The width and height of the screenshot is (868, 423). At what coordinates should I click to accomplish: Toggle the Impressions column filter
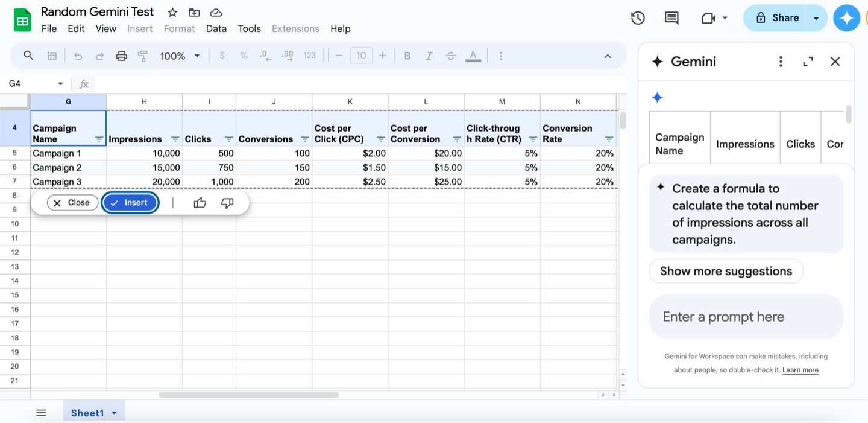tap(175, 139)
